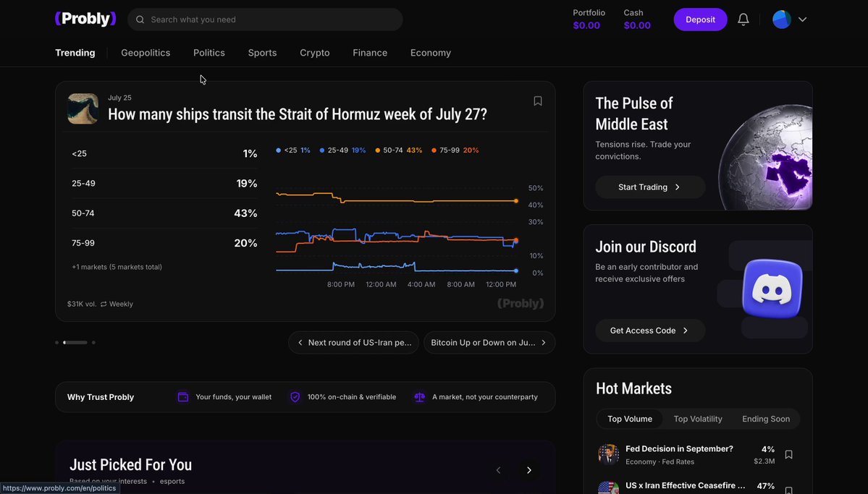This screenshot has width=868, height=494.
Task: Open the Trending tab
Action: [75, 53]
